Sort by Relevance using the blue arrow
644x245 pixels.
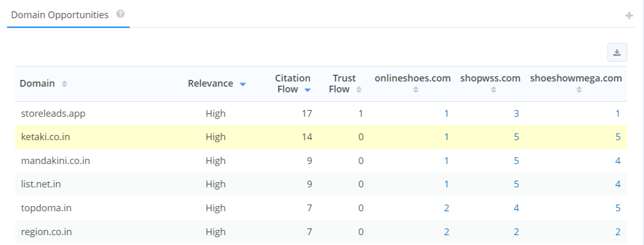click(243, 84)
